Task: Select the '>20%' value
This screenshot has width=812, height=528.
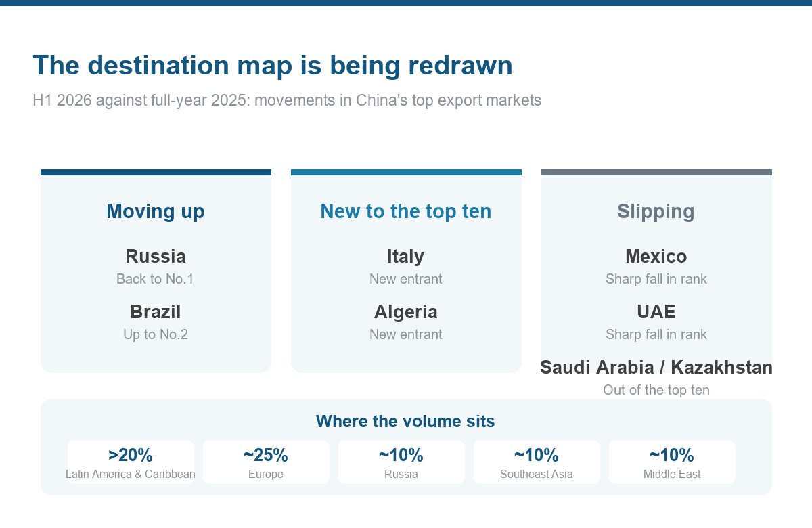Action: (131, 455)
